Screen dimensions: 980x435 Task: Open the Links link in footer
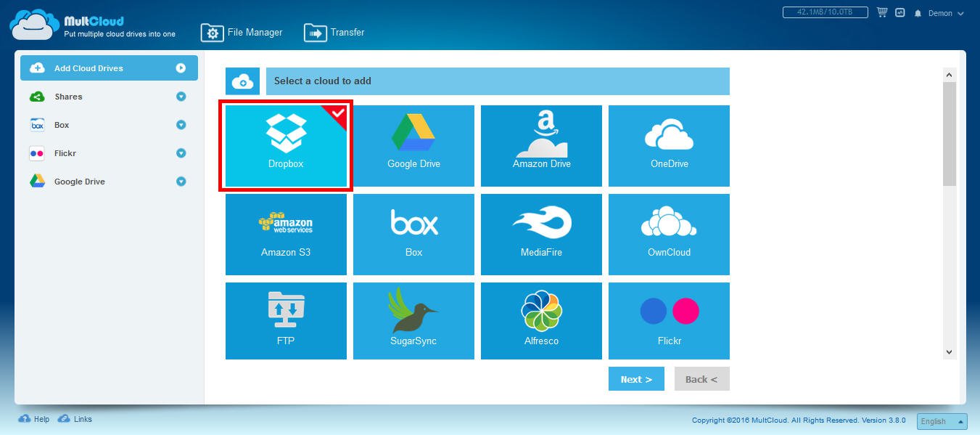[75, 419]
